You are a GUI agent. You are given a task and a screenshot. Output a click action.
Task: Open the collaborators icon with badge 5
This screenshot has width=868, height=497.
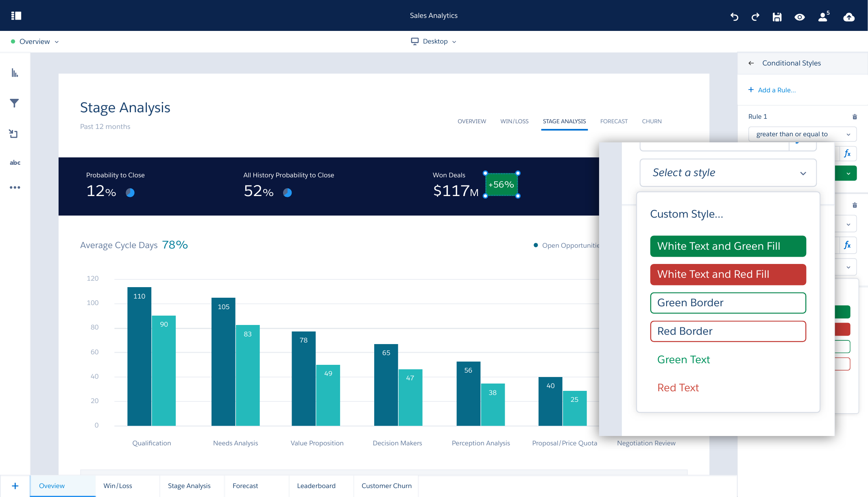pos(824,16)
